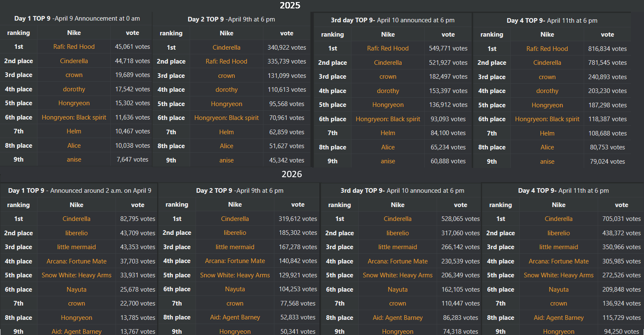Click the 2026 year heading
Image resolution: width=644 pixels, height=335 pixels.
pos(292,174)
